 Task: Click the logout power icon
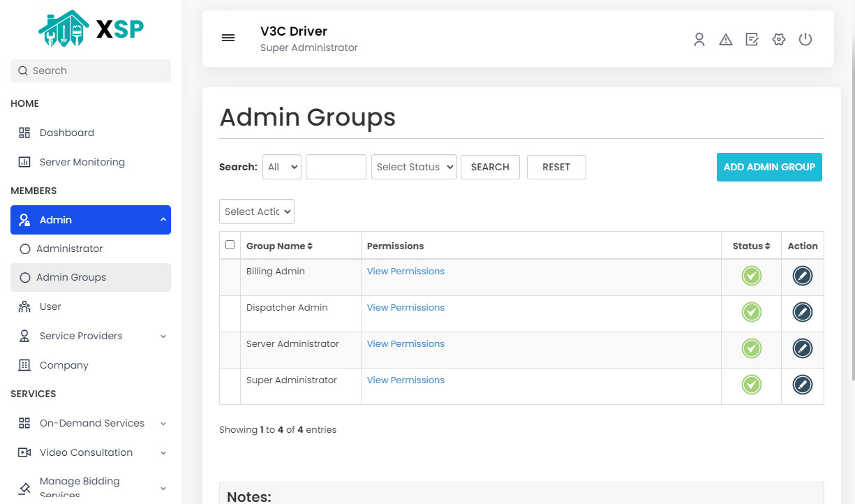click(x=805, y=39)
